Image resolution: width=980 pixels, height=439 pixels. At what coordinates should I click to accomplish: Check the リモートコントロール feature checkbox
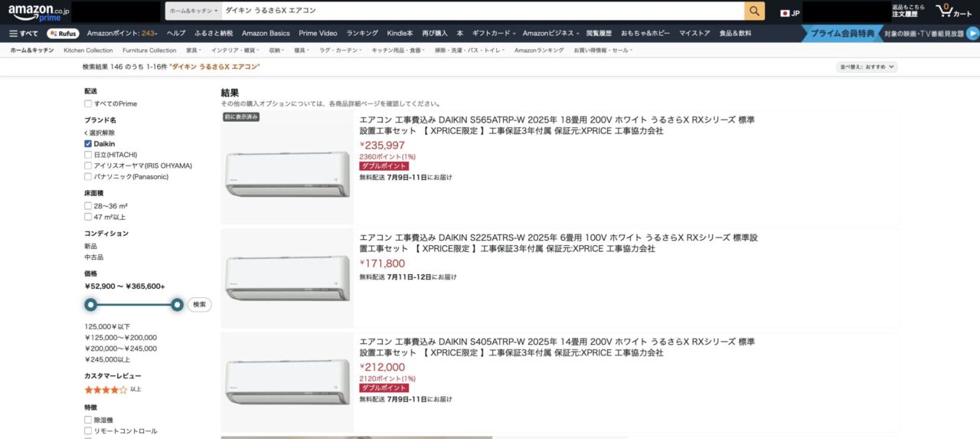[88, 431]
